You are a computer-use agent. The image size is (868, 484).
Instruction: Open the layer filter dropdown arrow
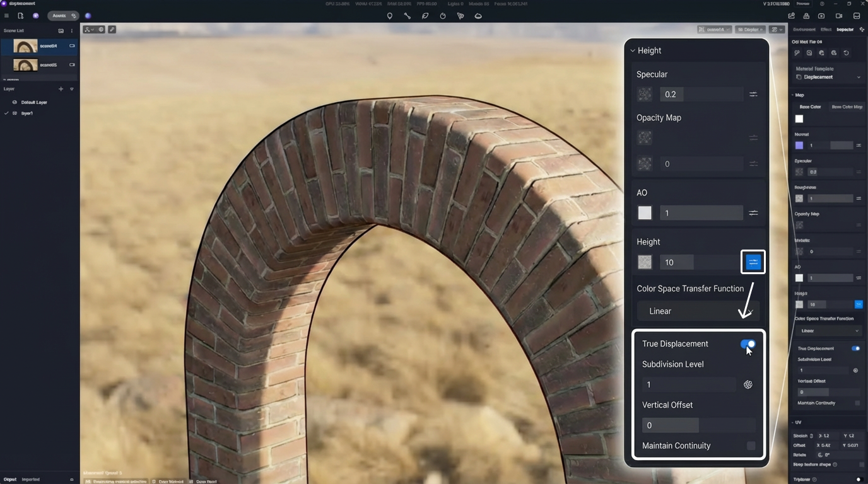71,89
